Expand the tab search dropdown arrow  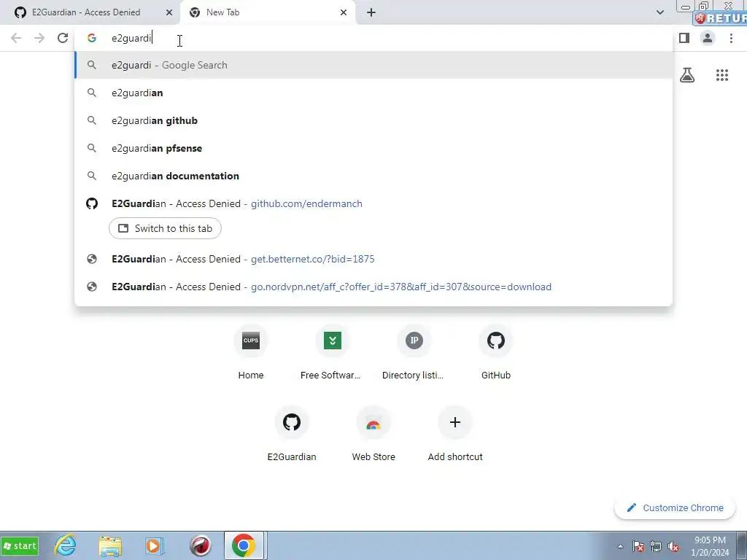coord(659,12)
